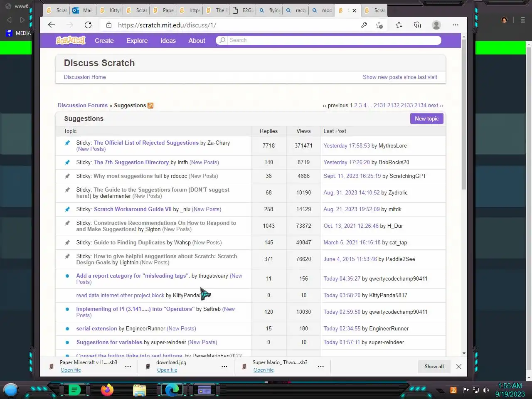Click scrollbar down arrow of page
The height and width of the screenshot is (399, 532).
coord(464,353)
